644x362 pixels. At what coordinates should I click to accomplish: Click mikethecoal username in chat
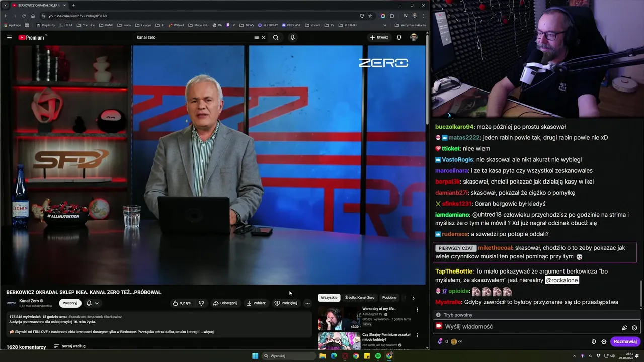click(x=495, y=248)
